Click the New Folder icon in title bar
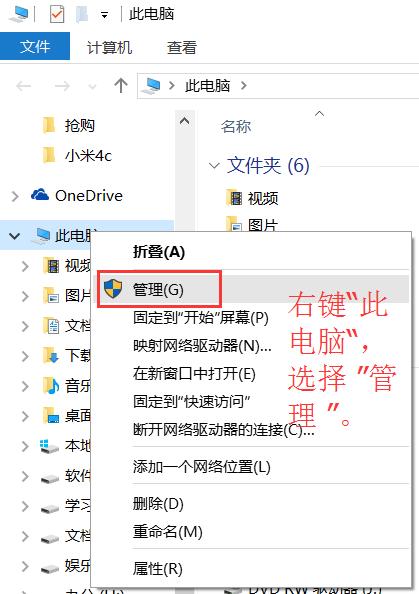The image size is (419, 594). [x=82, y=15]
